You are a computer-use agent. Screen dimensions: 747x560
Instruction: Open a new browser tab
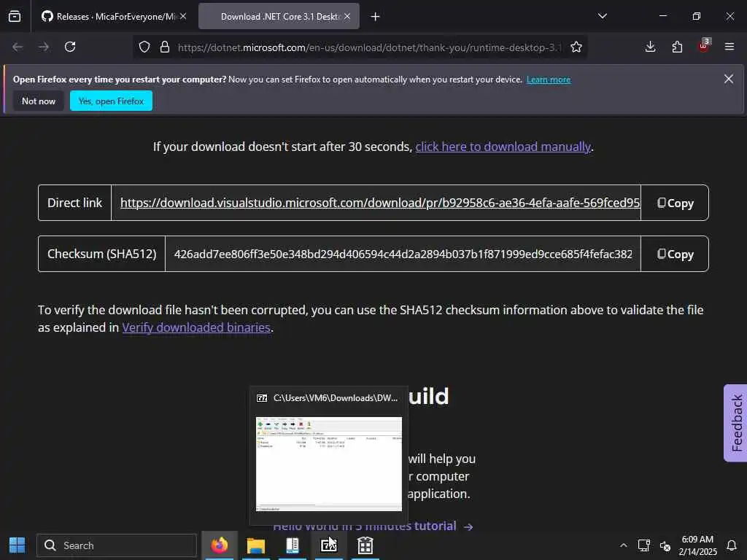pyautogui.click(x=376, y=17)
